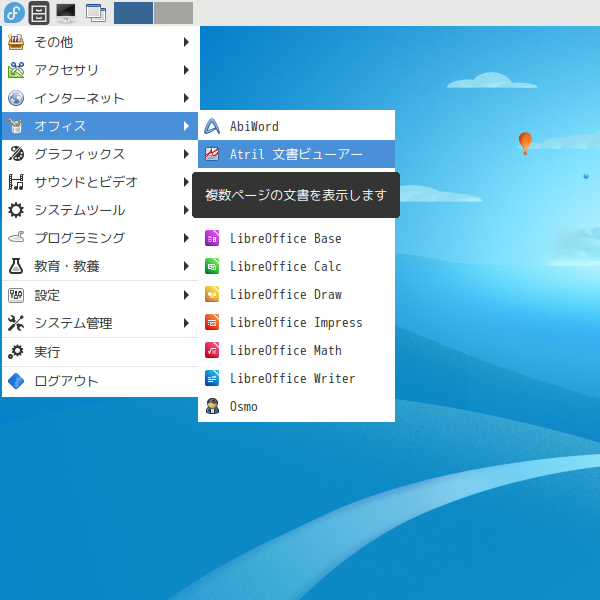600x600 pixels.
Task: Click the LibreOffice Calc icon
Action: (x=212, y=266)
